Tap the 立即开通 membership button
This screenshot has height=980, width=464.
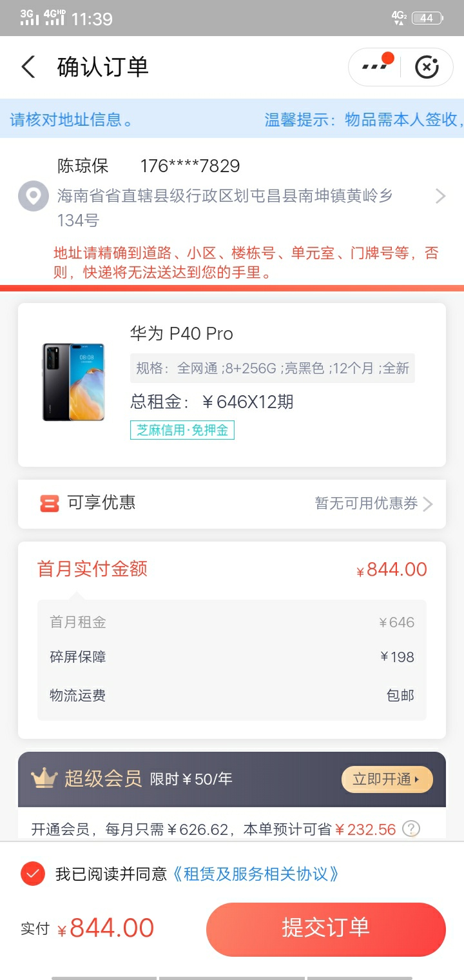tap(387, 779)
